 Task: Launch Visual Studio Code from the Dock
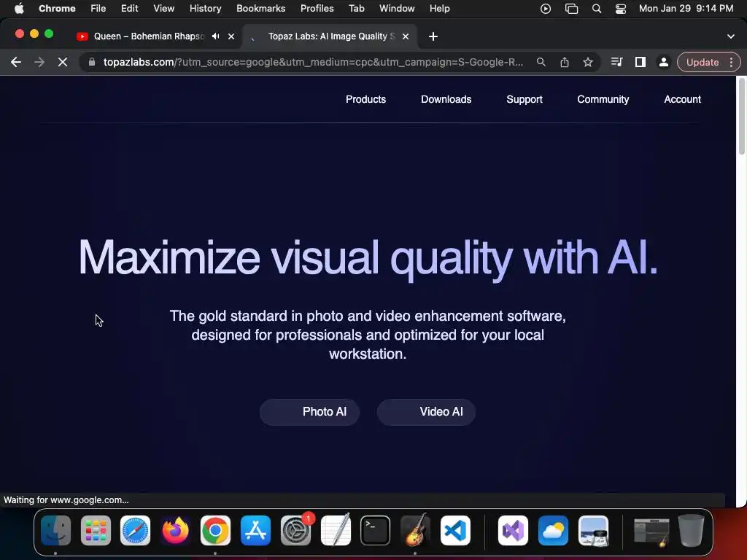pos(455,531)
